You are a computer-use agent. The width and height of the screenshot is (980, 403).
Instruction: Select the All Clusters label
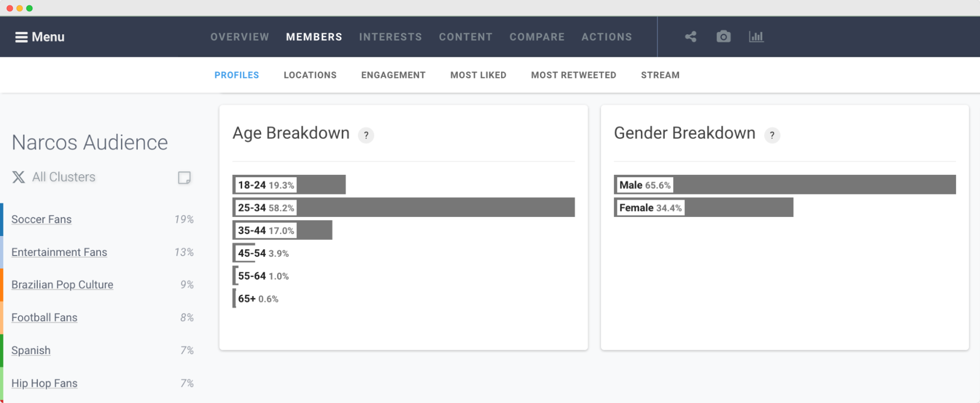tap(64, 177)
